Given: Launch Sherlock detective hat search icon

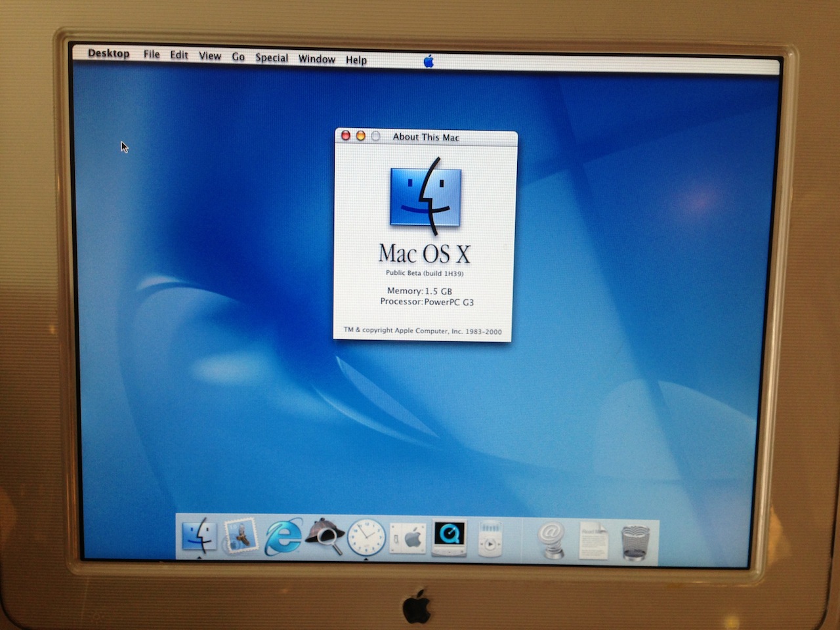Looking at the screenshot, I should [x=325, y=535].
